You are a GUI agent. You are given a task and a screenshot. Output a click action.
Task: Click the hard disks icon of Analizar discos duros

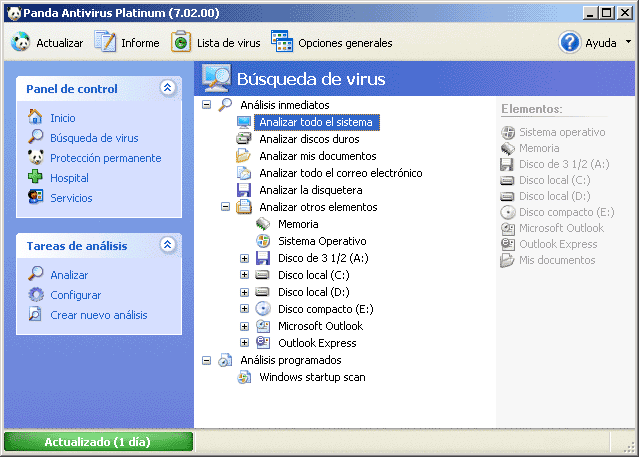point(244,139)
